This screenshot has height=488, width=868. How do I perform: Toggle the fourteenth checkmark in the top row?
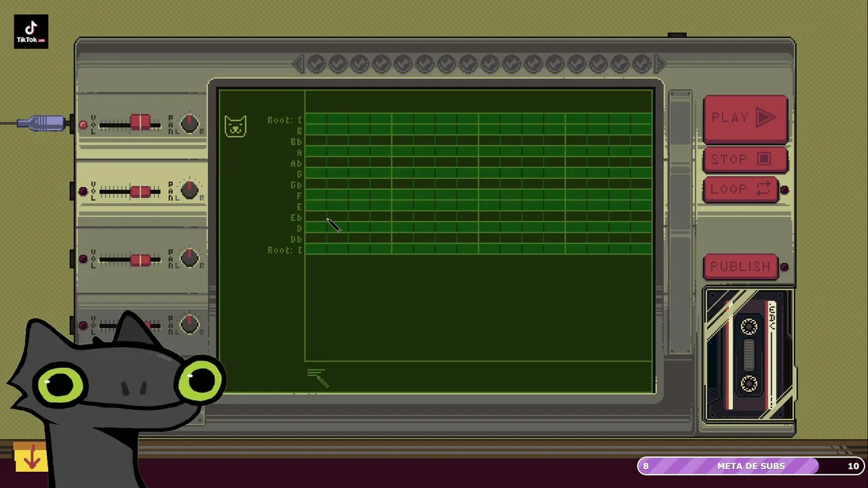598,64
